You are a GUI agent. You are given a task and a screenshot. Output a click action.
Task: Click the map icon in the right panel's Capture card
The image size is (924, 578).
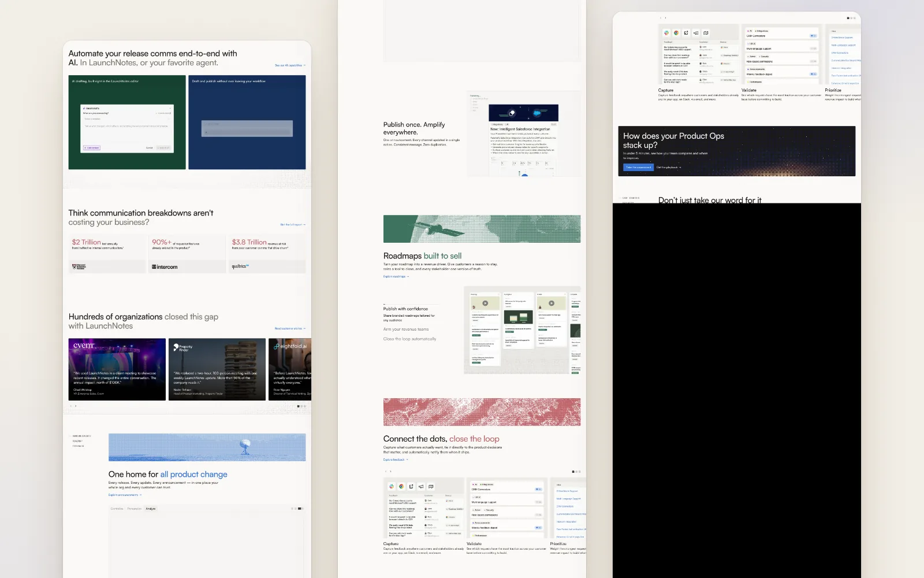click(x=706, y=33)
